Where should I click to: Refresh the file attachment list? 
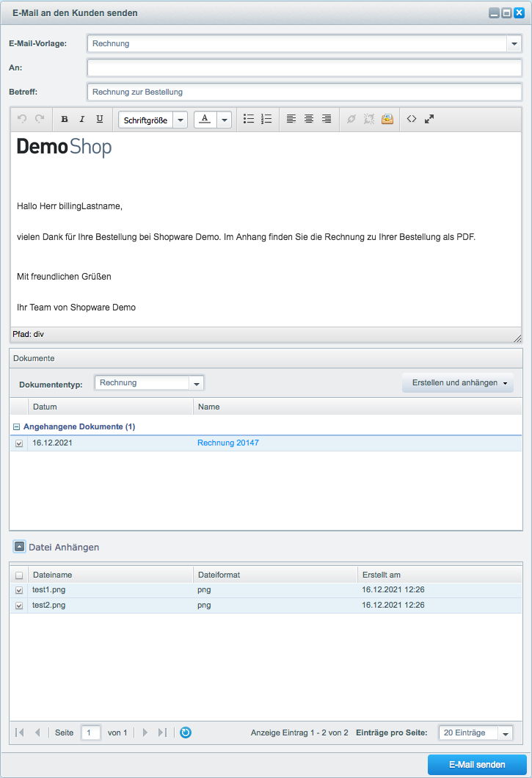coord(186,732)
